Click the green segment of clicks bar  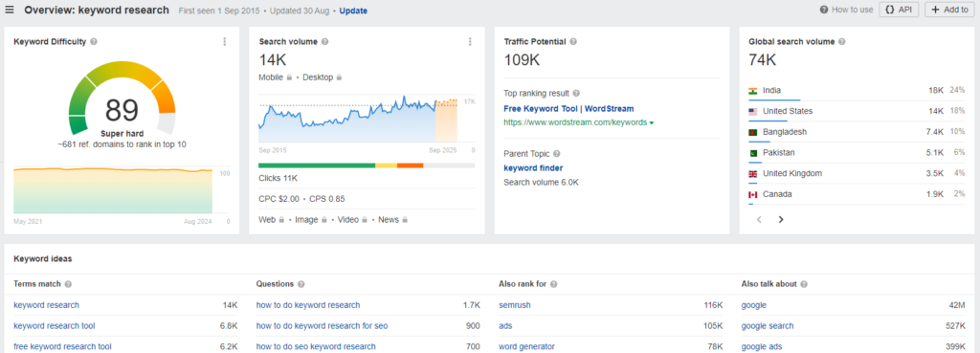tap(317, 165)
